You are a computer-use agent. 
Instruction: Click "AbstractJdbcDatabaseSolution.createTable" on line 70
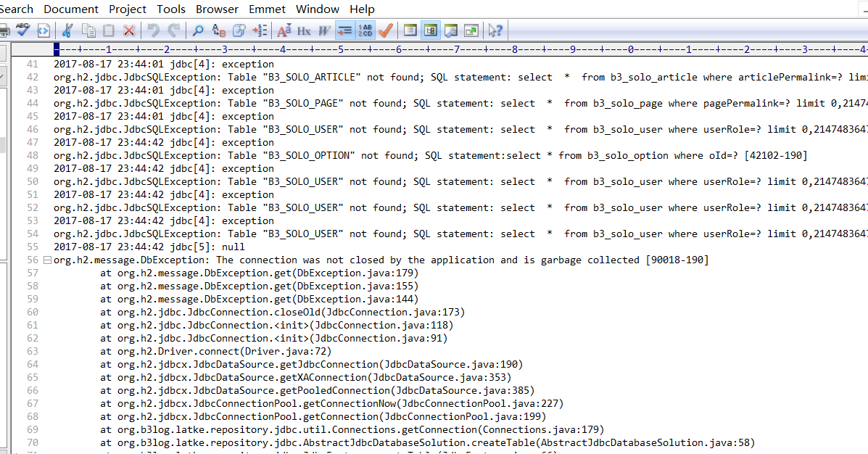point(419,443)
